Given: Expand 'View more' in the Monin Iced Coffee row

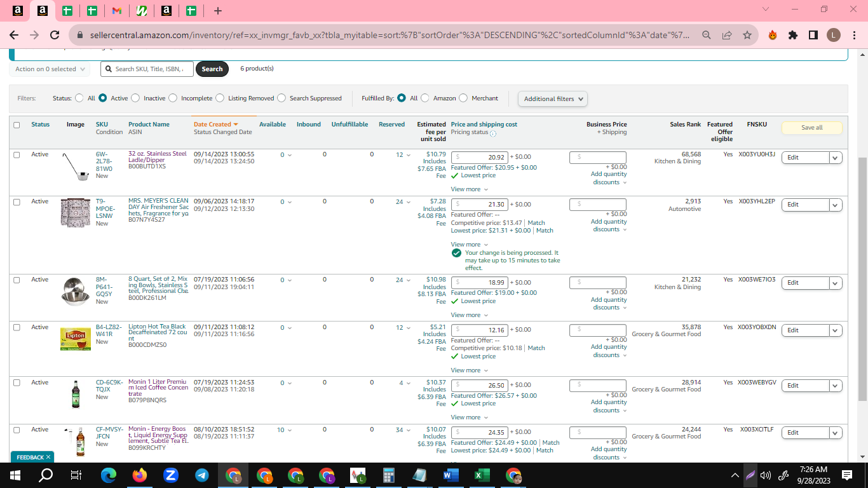Looking at the screenshot, I should (x=470, y=417).
